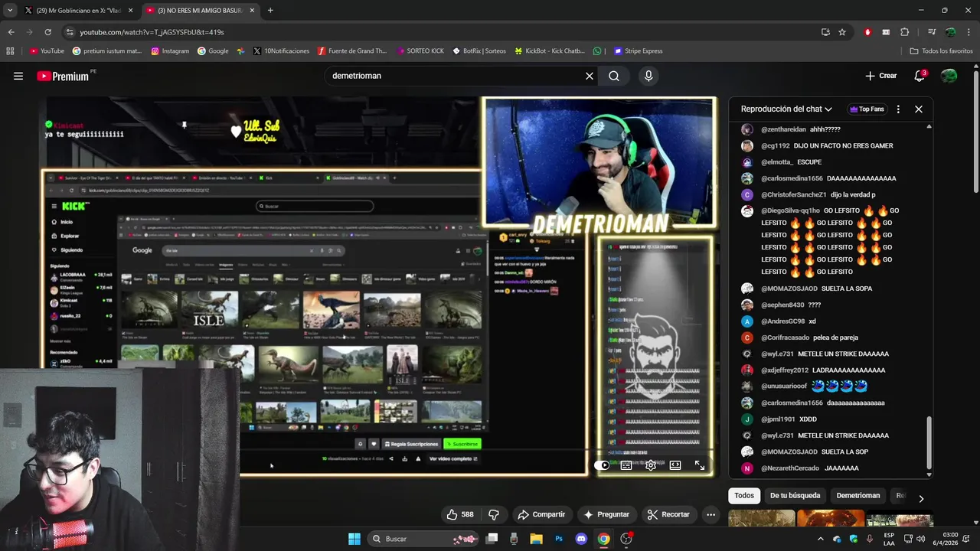Image resolution: width=980 pixels, height=551 pixels.
Task: Reload the current page
Action: [47, 32]
